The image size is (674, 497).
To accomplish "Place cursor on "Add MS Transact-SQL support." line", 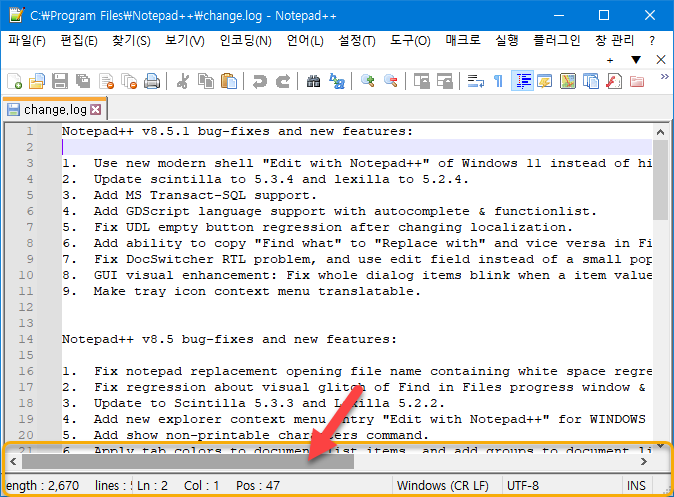I will pyautogui.click(x=189, y=195).
